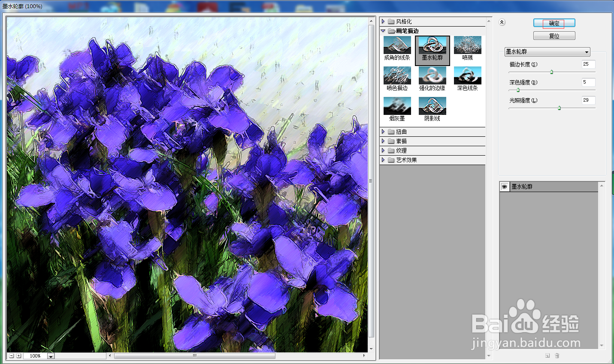Expand the 素描 filter folder
Image resolution: width=614 pixels, height=364 pixels.
point(383,141)
